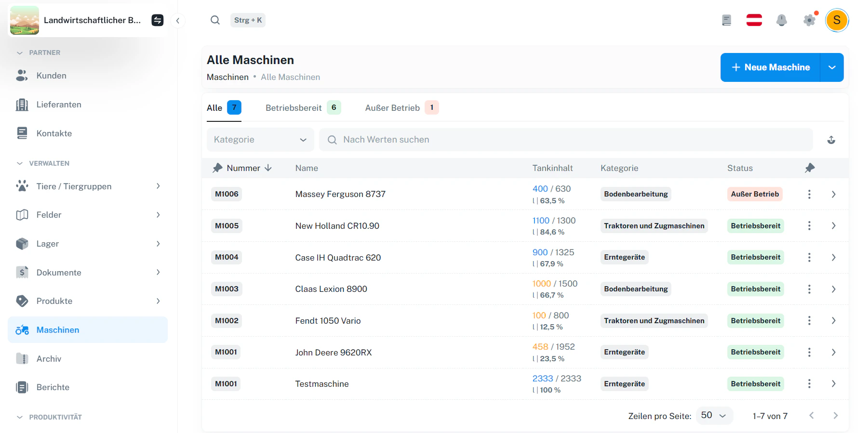The height and width of the screenshot is (433, 868).
Task: Open notifications bell
Action: [x=782, y=20]
